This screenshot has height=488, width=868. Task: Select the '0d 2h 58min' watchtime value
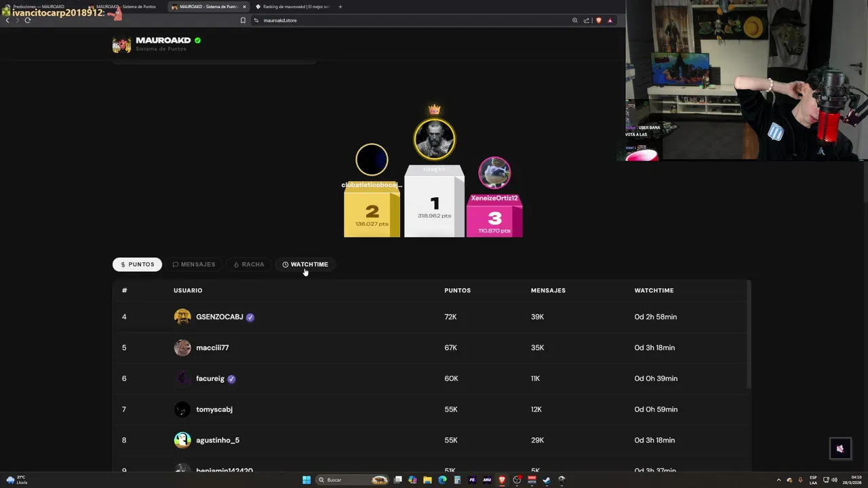point(656,317)
